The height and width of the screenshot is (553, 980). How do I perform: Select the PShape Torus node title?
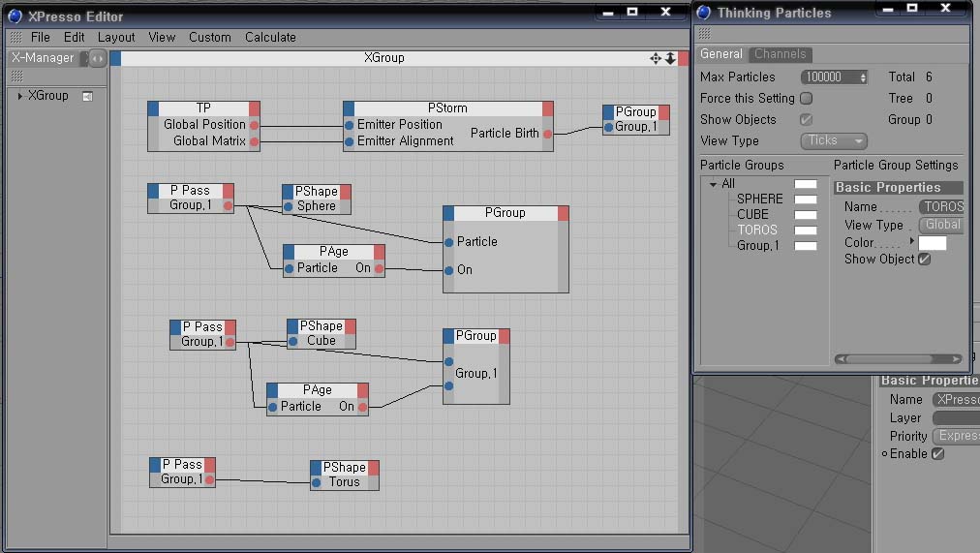(345, 468)
